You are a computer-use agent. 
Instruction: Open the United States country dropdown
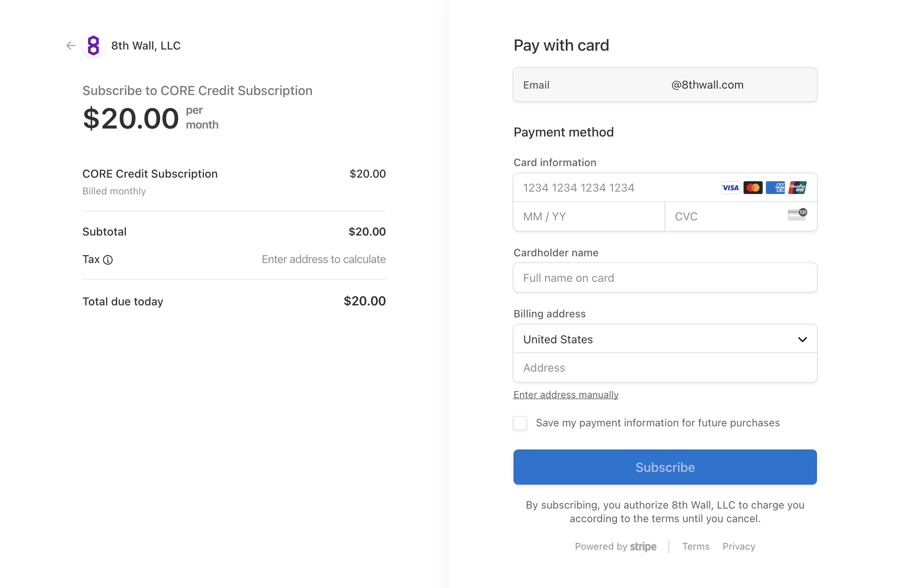pyautogui.click(x=664, y=339)
